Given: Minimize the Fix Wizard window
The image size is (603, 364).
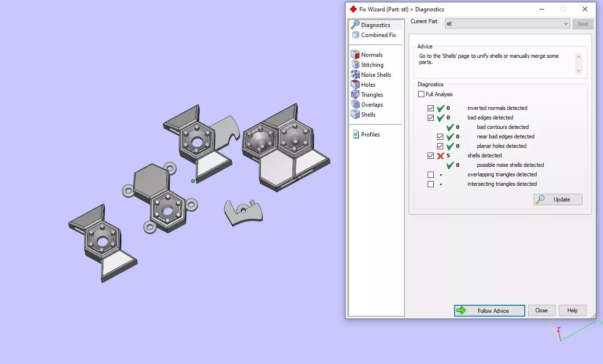Looking at the screenshot, I should [541, 9].
